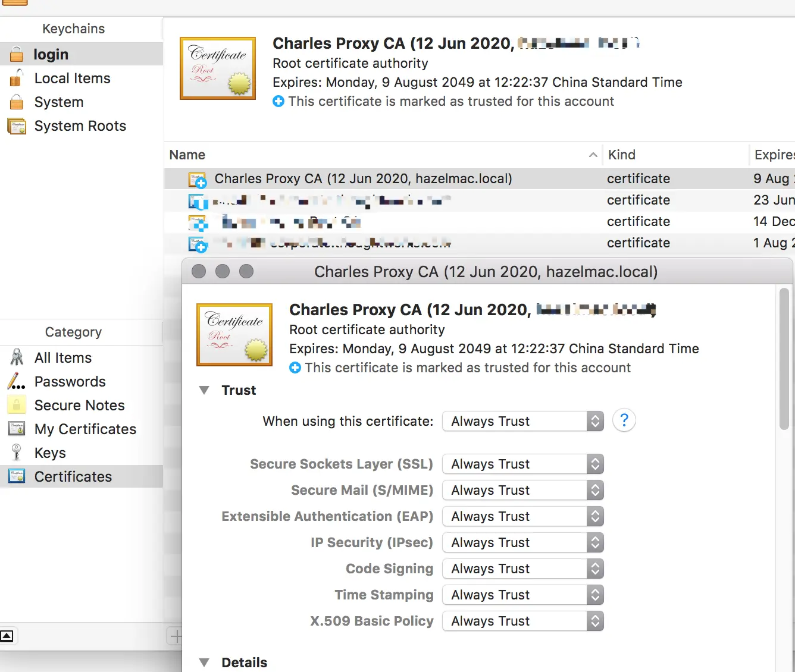
Task: Click the Keys category key icon
Action: [x=17, y=452]
